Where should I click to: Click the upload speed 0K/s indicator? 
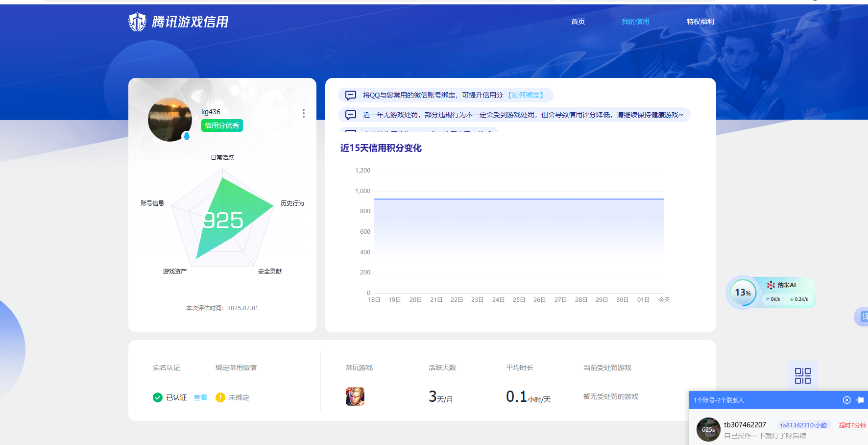coord(773,299)
